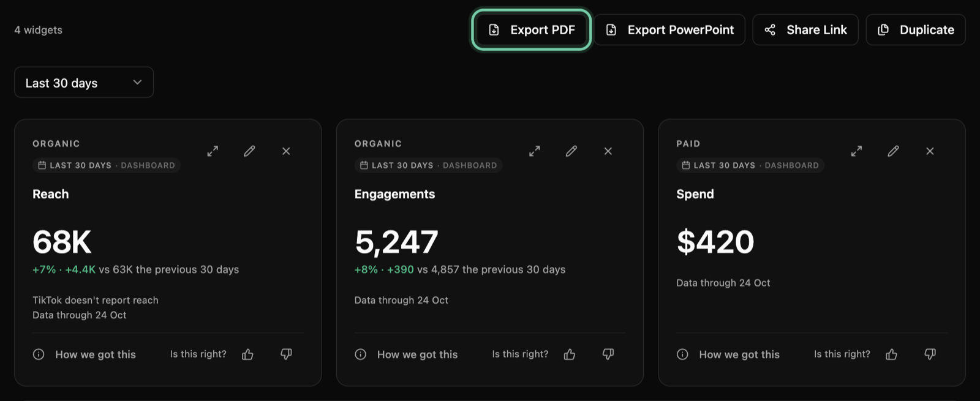Click the PAID category label

pyautogui.click(x=688, y=144)
